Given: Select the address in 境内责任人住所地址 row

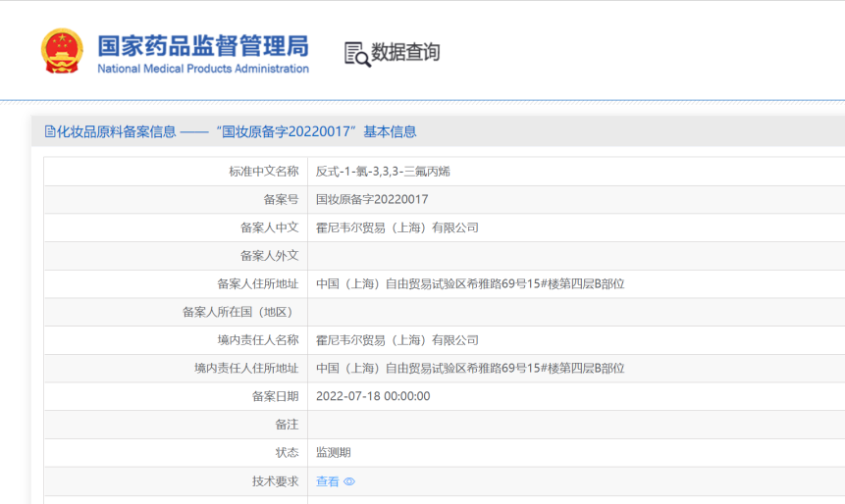Looking at the screenshot, I should click(x=470, y=369).
